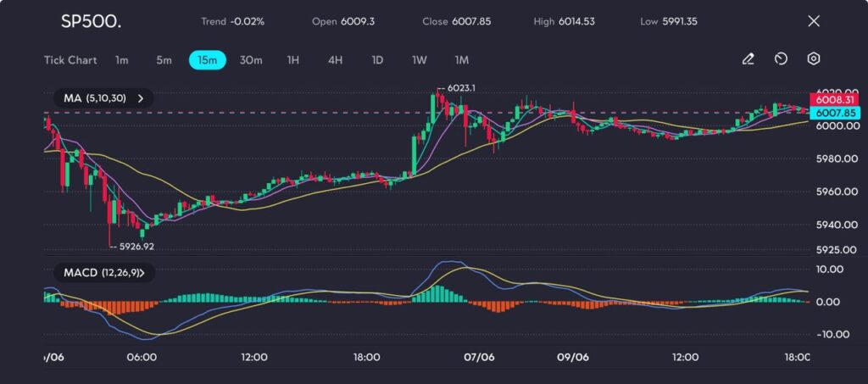Expand the MA (5,10,30) indicator options
This screenshot has width=868, height=384.
pyautogui.click(x=141, y=98)
